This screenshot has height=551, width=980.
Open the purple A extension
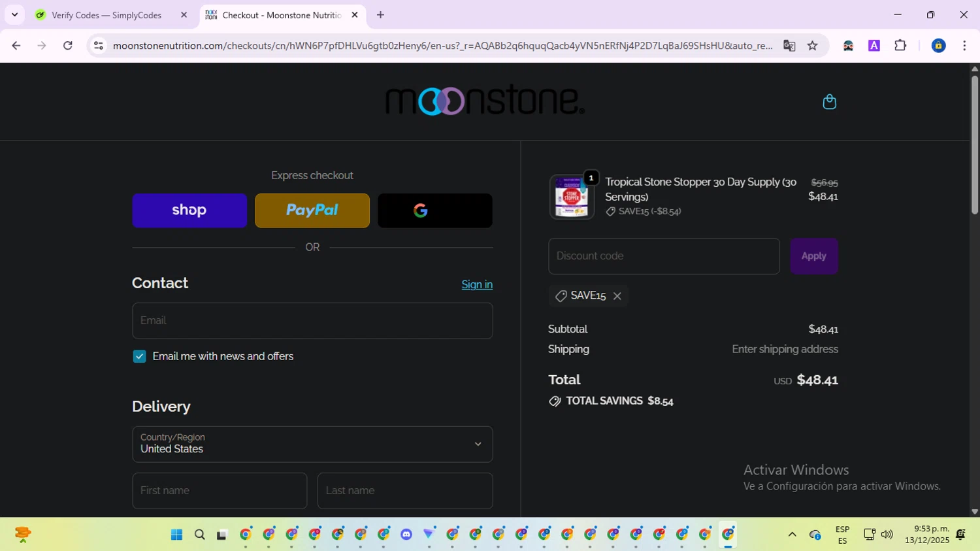(874, 46)
